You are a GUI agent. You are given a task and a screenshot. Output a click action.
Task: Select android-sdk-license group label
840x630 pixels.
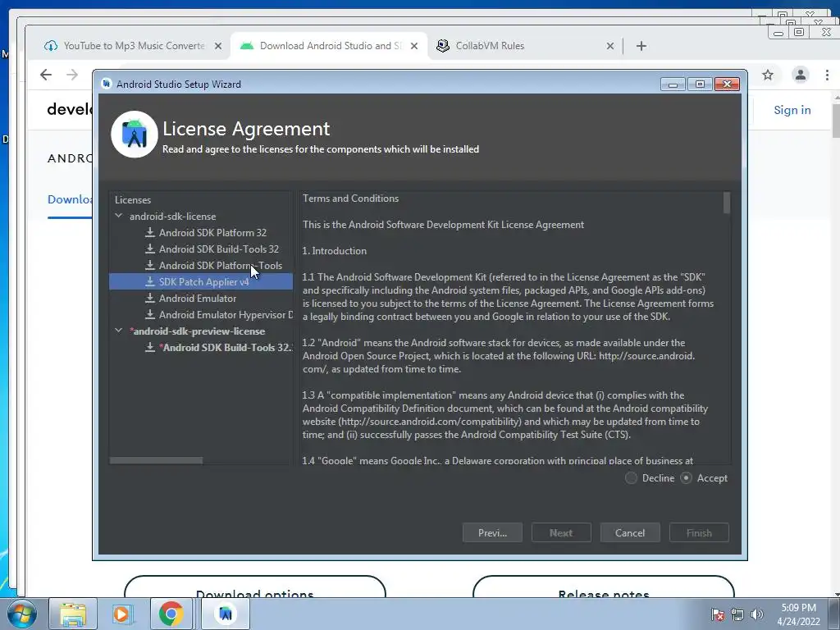[x=172, y=217]
